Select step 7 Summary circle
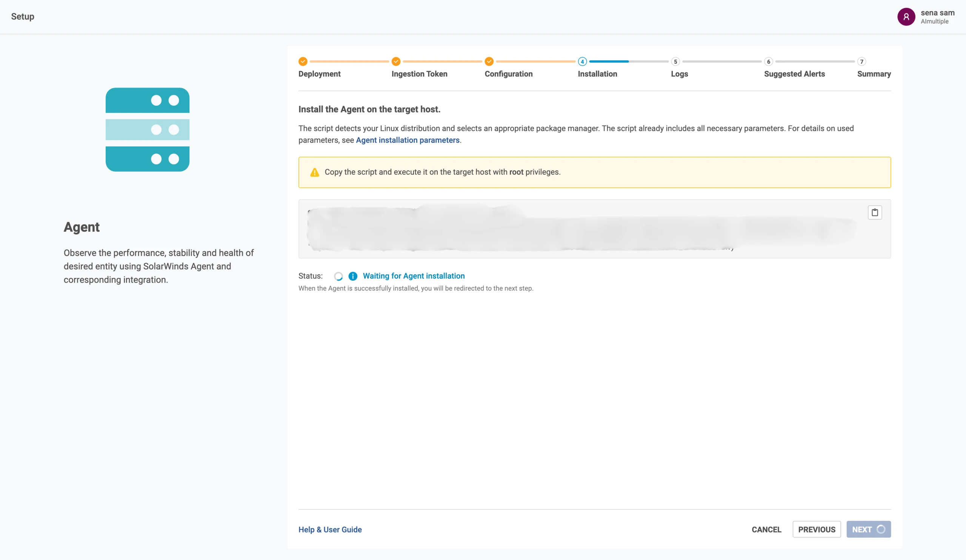The height and width of the screenshot is (560, 966). [x=862, y=62]
